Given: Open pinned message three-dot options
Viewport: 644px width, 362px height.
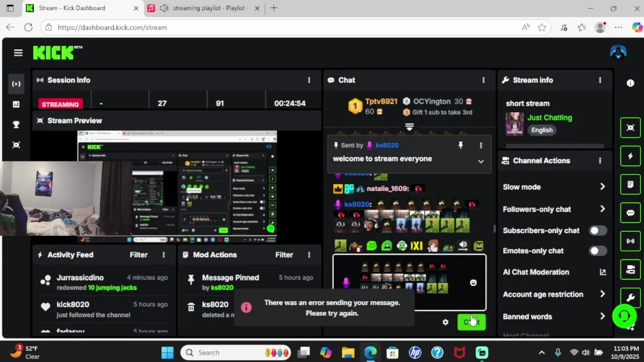Looking at the screenshot, I should (x=480, y=145).
